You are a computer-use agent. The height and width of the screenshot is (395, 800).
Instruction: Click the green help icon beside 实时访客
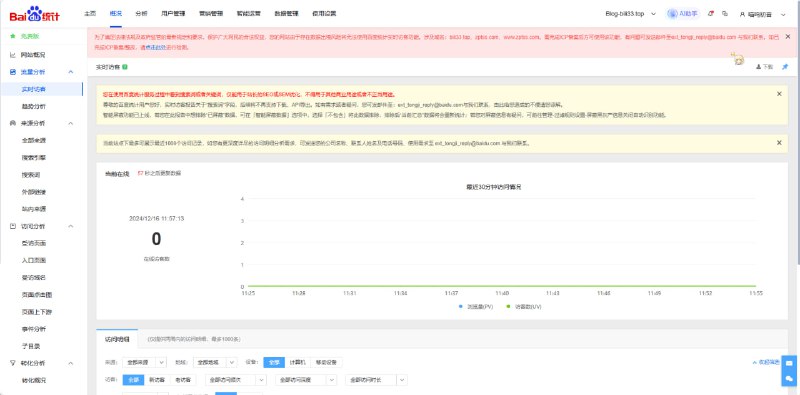pyautogui.click(x=125, y=67)
